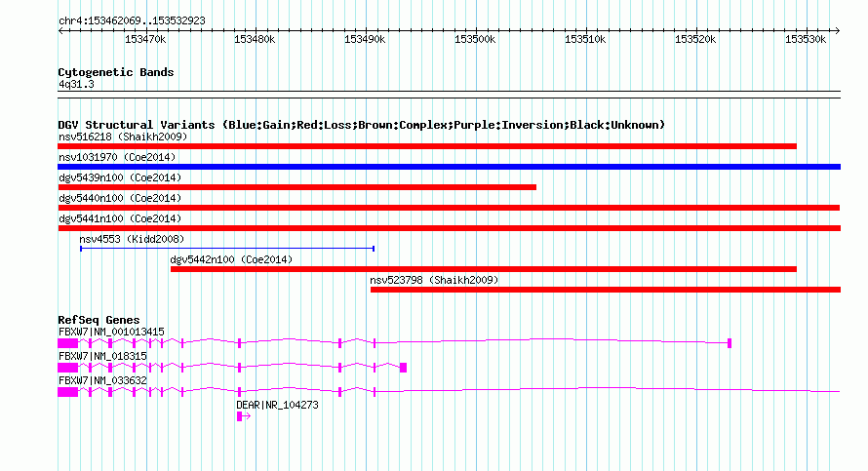Click the dgv5442n100 (Coe2014) label
Viewport: 868px width, 471px height.
point(231,259)
